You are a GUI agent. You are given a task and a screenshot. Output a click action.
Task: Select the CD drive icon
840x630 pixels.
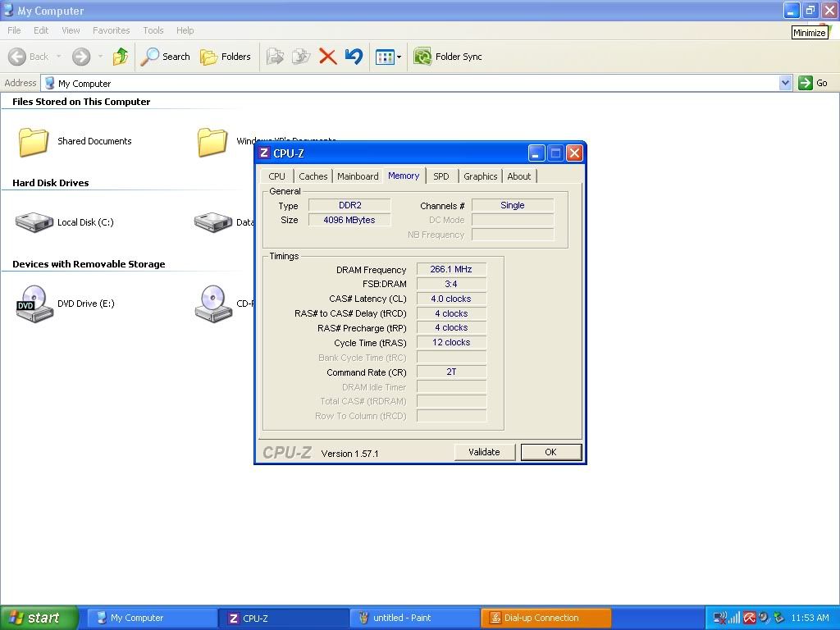click(213, 304)
